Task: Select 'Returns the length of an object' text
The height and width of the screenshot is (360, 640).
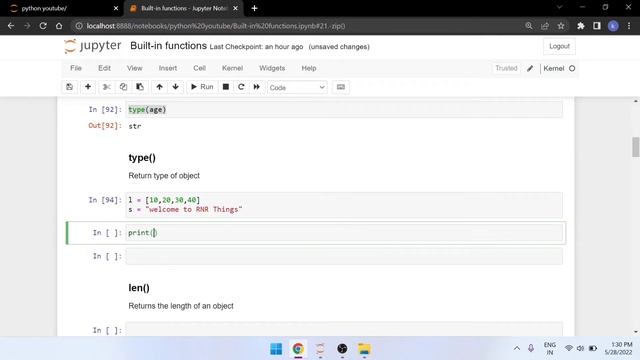Action: [x=181, y=306]
